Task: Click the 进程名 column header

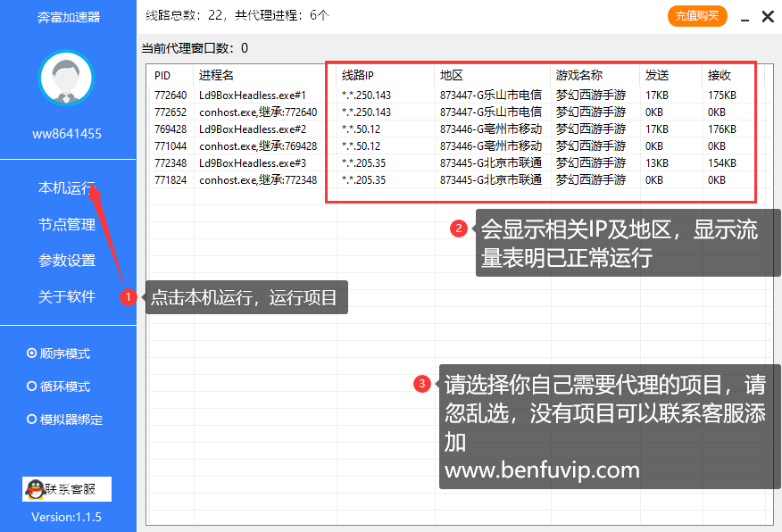Action: point(216,76)
